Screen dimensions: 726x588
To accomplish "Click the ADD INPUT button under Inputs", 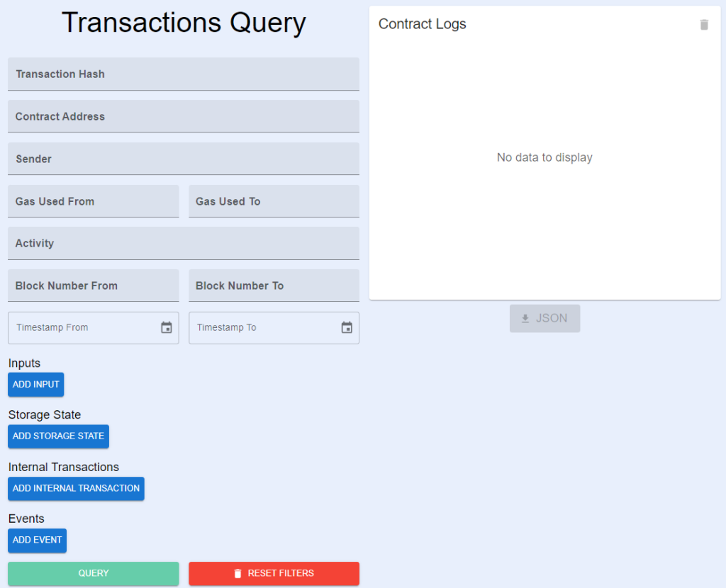I will tap(35, 384).
